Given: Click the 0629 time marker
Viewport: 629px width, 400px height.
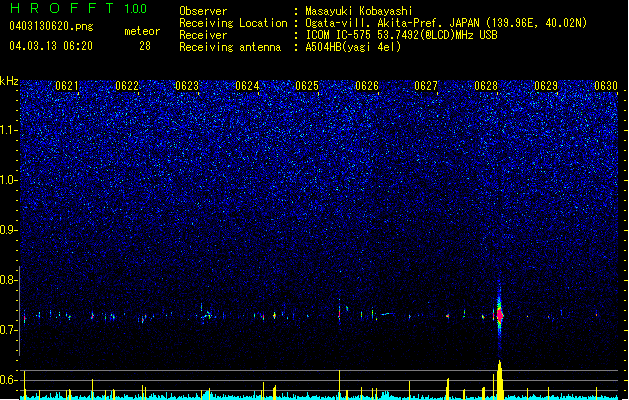Looking at the screenshot, I should pos(546,85).
